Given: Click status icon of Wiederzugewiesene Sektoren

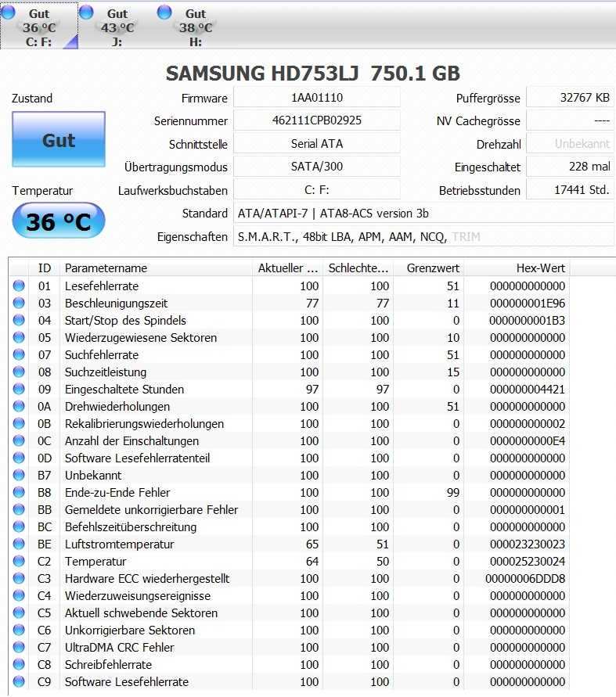Looking at the screenshot, I should coord(19,337).
